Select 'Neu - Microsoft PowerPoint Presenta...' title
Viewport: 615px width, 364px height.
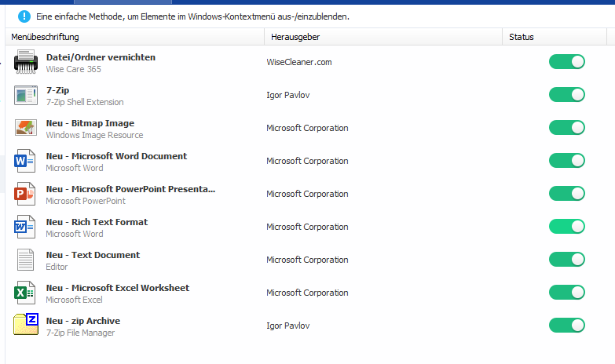(130, 189)
